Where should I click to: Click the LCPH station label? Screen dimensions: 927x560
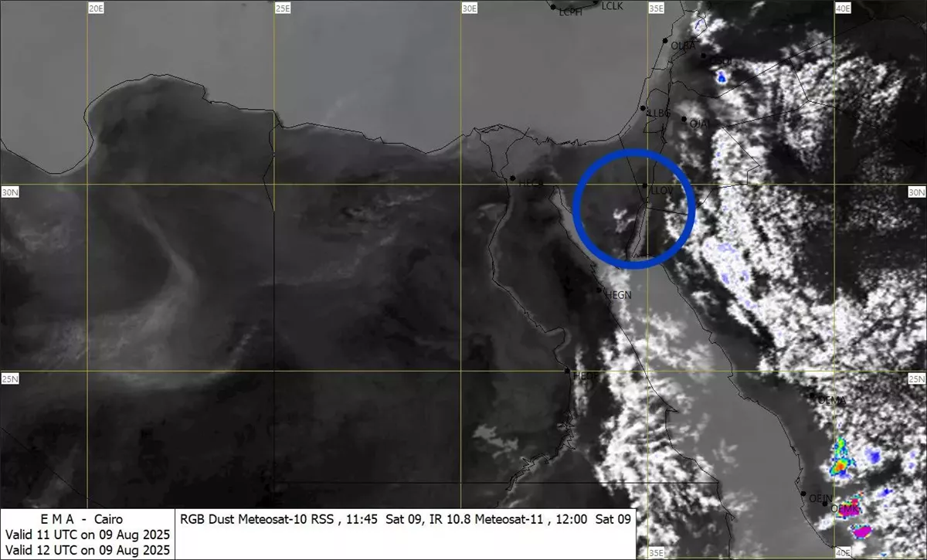[x=570, y=12]
